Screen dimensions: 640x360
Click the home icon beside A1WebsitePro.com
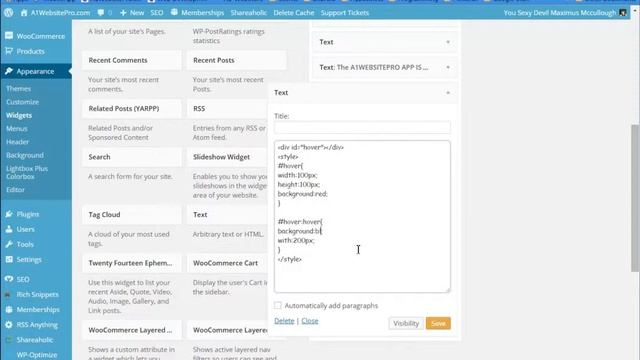tap(24, 13)
